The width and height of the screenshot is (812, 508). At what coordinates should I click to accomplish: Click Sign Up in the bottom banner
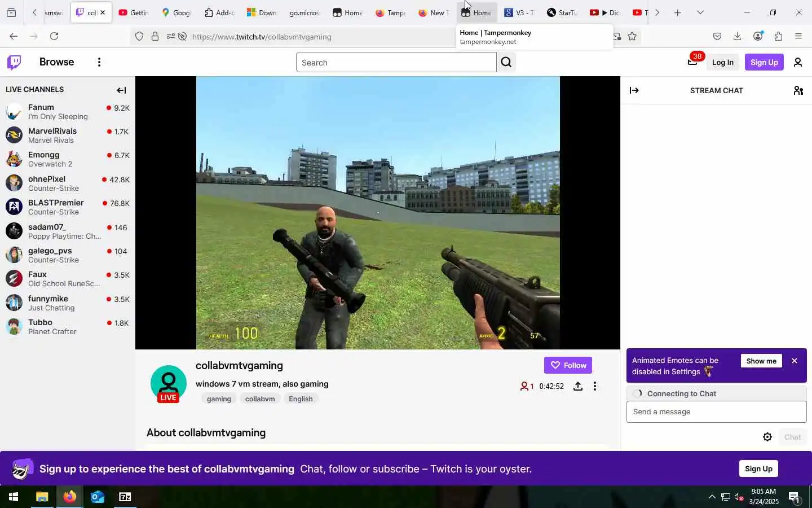point(758,468)
